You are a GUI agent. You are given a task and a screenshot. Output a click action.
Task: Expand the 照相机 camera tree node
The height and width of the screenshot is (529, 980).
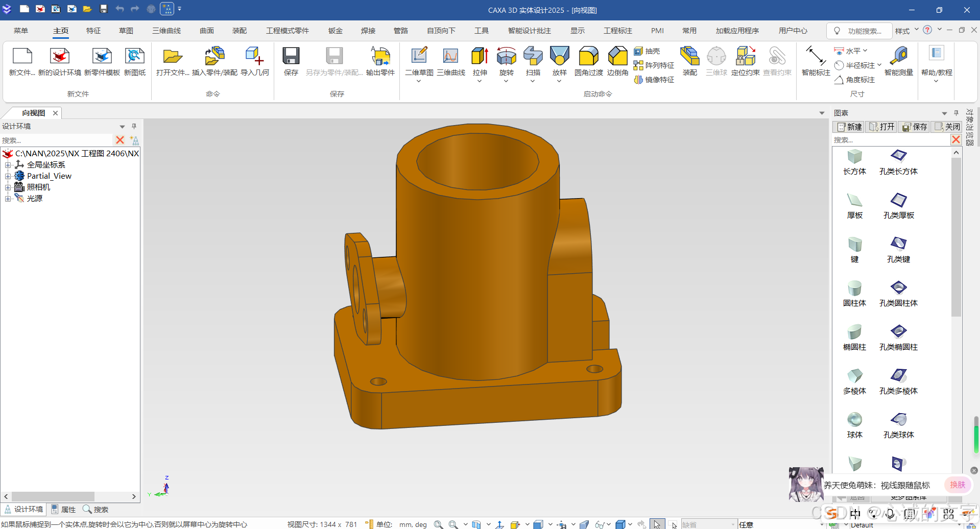[x=8, y=187]
